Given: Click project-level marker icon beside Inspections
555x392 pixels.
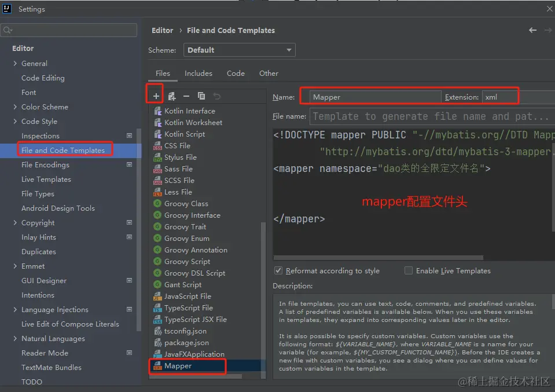Looking at the screenshot, I should click(x=129, y=135).
